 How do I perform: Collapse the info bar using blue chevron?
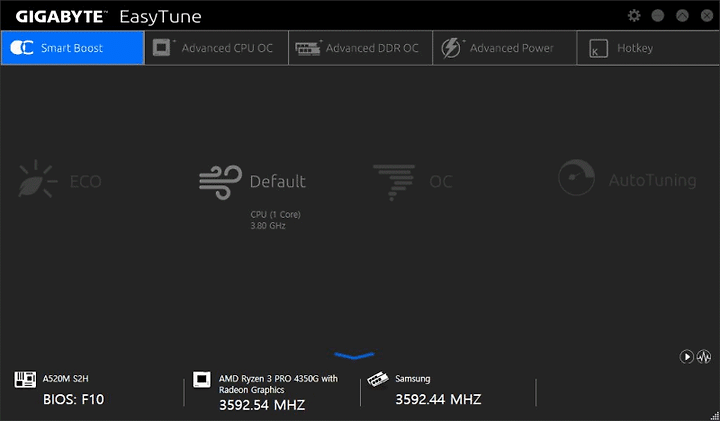(354, 355)
